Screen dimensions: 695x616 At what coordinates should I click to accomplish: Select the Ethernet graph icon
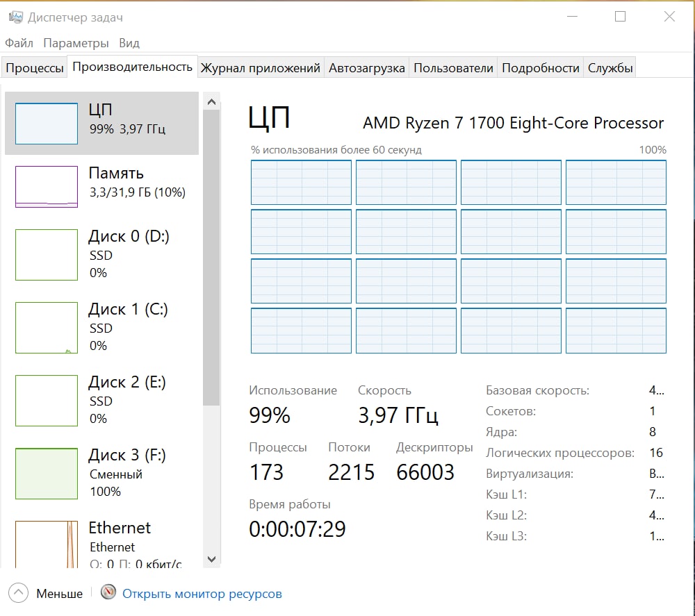46,545
